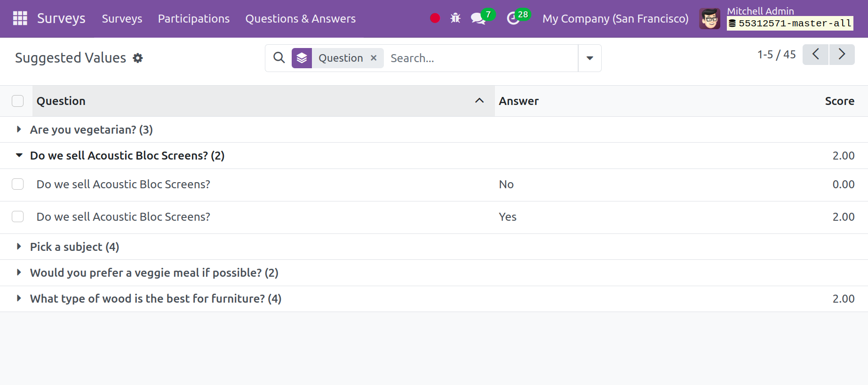Open the debug bug tools icon
868x385 pixels.
click(455, 18)
